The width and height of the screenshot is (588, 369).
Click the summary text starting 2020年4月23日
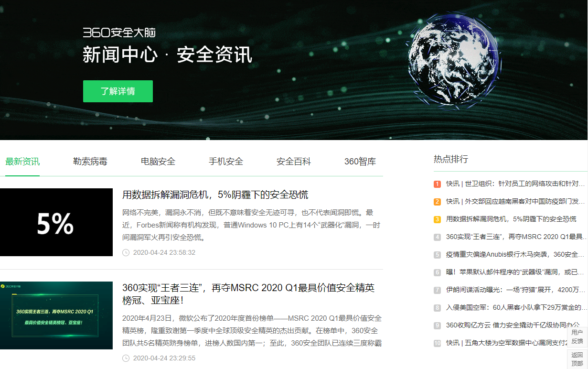252,330
